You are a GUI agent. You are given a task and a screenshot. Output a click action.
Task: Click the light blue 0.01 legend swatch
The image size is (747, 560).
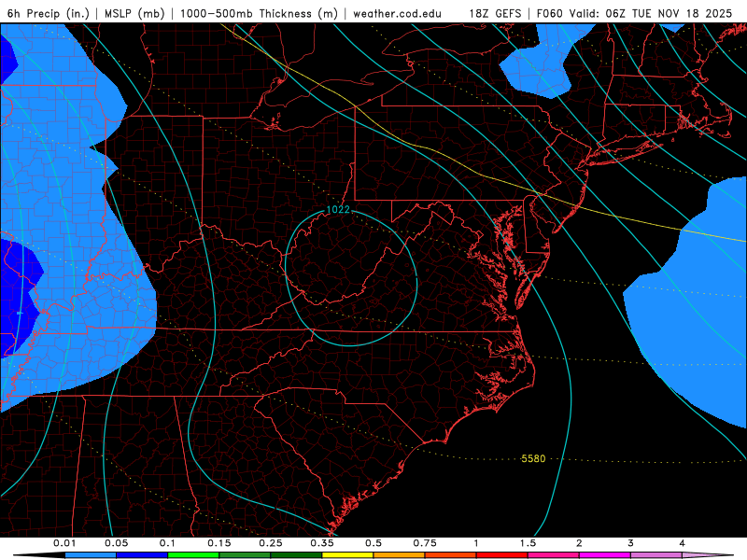91,555
